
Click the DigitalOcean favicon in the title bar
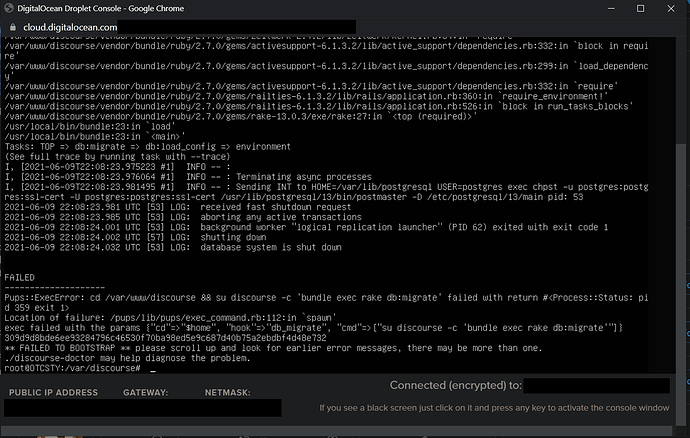tap(8, 8)
